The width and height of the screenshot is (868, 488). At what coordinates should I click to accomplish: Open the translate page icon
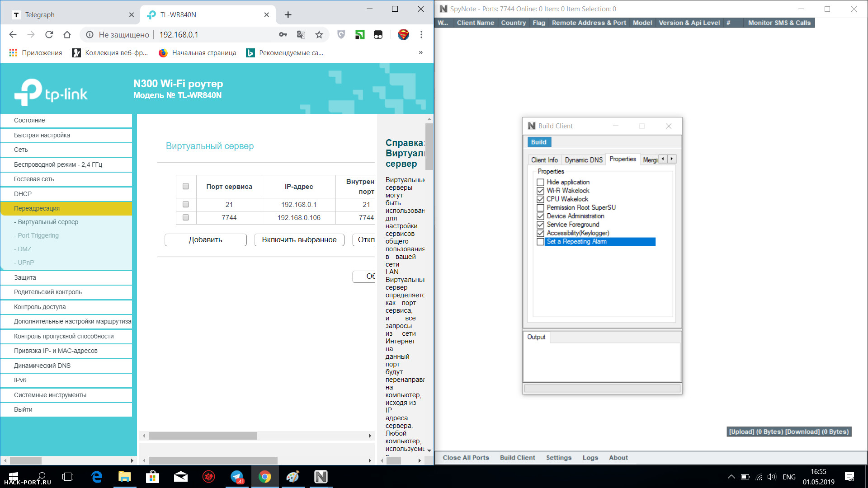(x=301, y=35)
